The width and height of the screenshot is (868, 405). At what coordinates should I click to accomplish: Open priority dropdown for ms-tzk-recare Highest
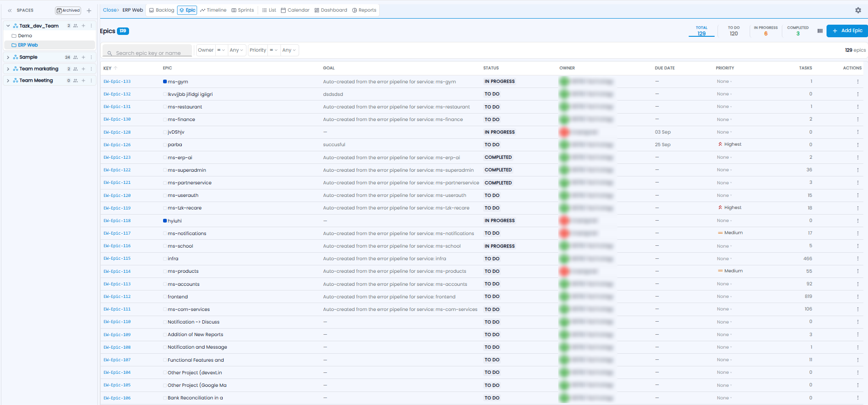tap(730, 208)
